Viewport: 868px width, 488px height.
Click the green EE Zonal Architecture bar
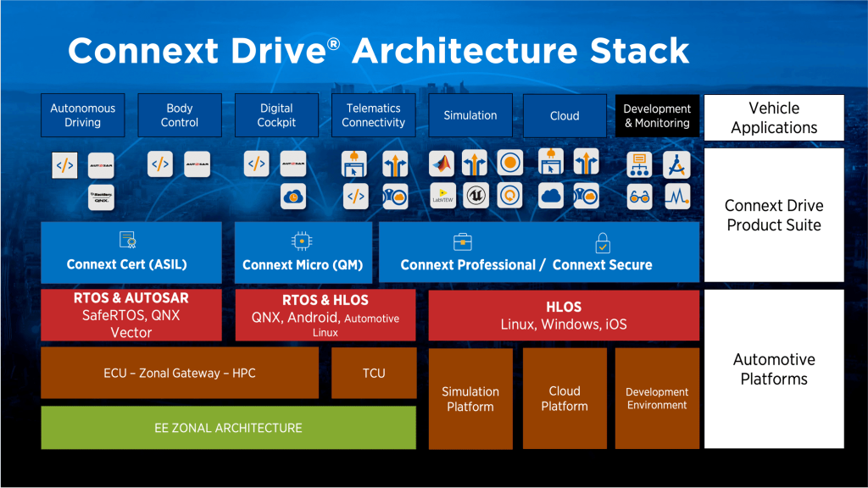click(x=228, y=428)
